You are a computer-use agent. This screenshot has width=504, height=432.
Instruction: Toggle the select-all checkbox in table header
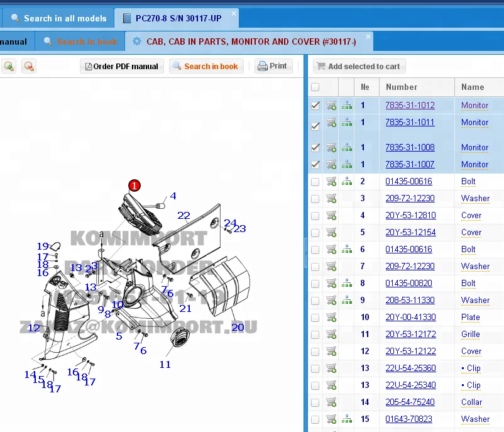315,87
